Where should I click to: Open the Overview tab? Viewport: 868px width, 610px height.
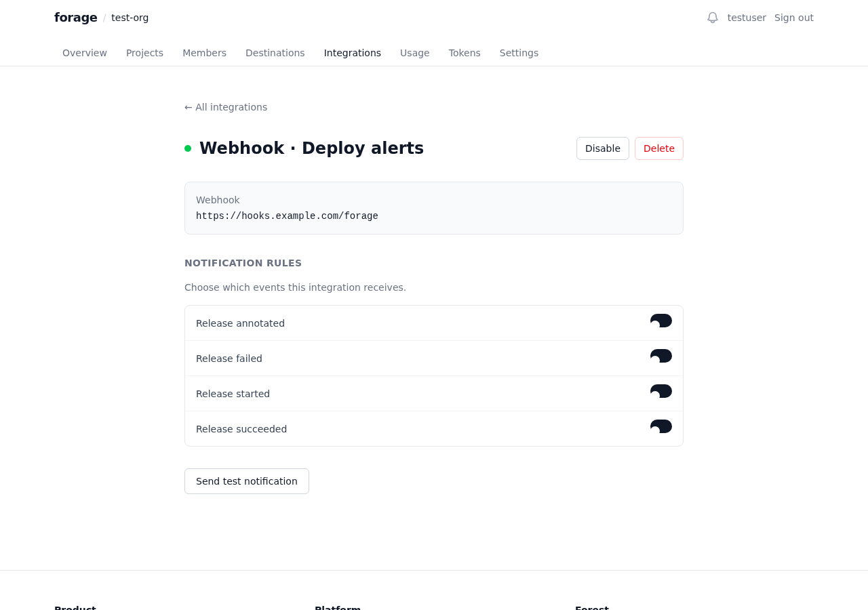tap(85, 53)
